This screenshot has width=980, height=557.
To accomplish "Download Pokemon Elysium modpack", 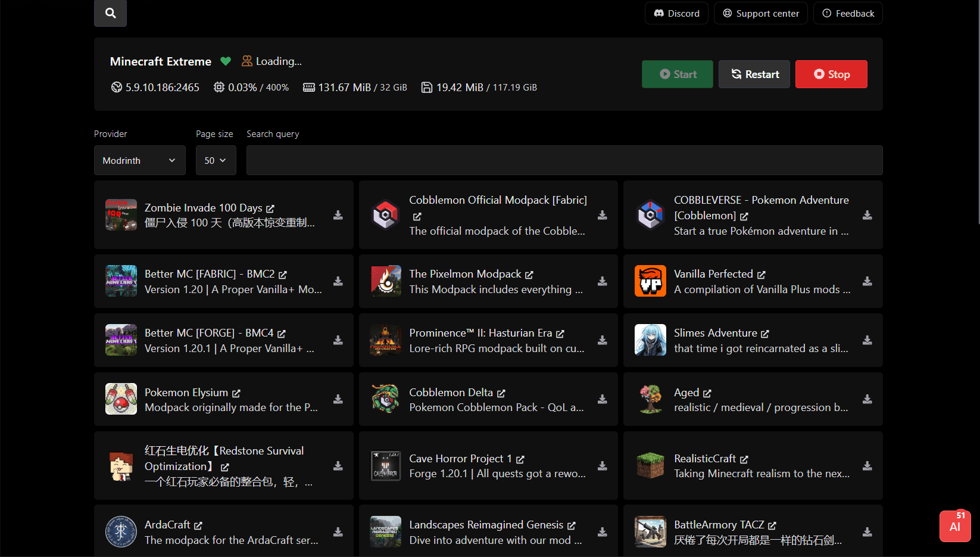I will point(338,399).
